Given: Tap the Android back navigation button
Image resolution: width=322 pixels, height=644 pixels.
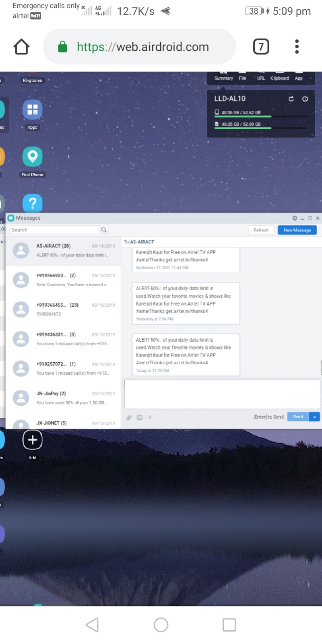Looking at the screenshot, I should pos(93,625).
